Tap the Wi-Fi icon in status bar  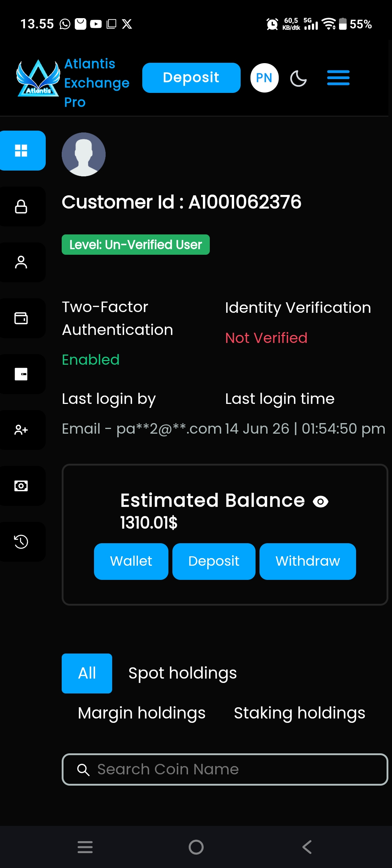[329, 24]
